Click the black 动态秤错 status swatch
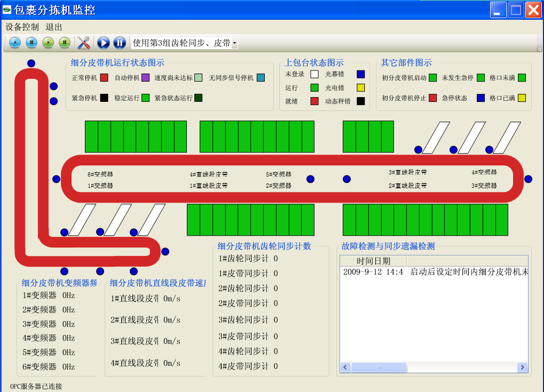 [x=361, y=101]
